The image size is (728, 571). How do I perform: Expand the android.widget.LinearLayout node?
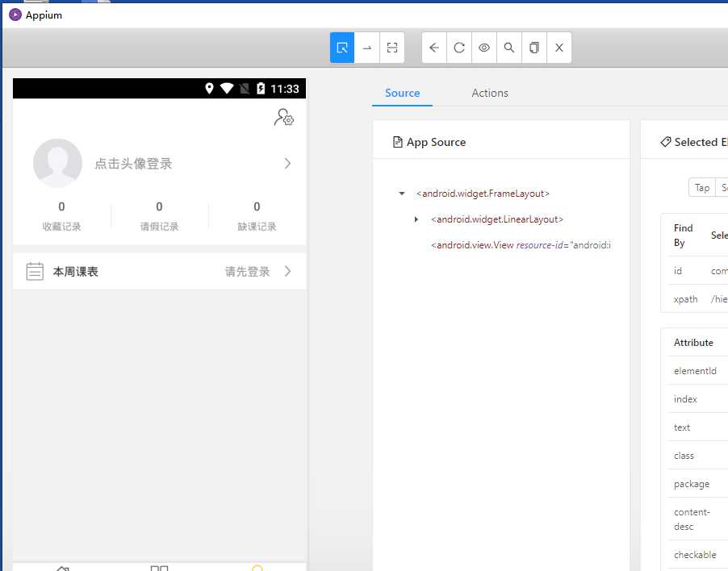(x=416, y=219)
